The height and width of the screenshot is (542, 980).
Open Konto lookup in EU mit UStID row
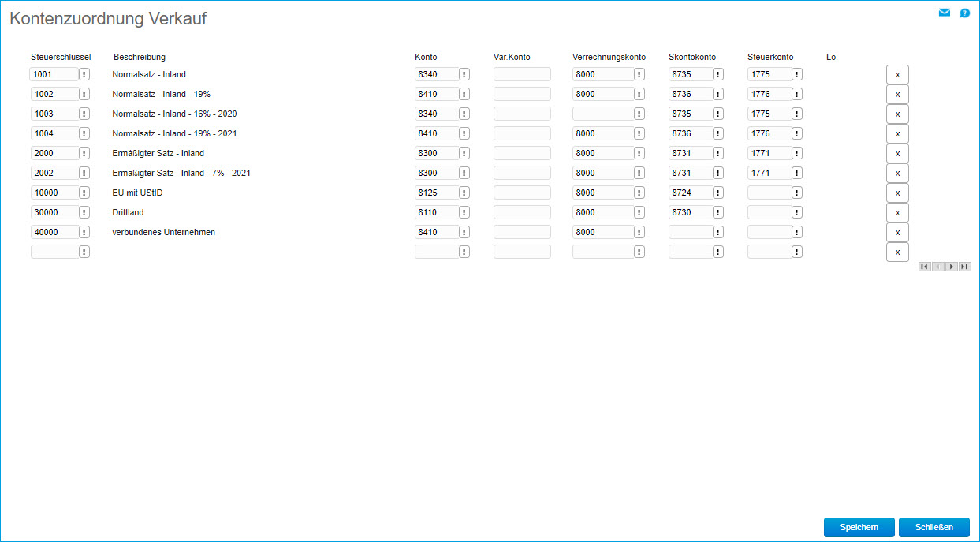pos(464,193)
